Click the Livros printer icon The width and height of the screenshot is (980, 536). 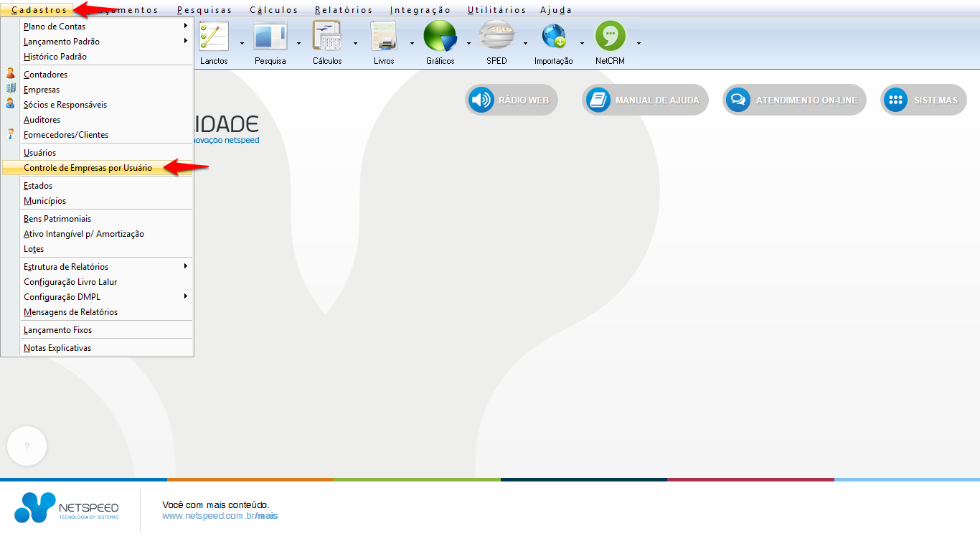(x=384, y=37)
